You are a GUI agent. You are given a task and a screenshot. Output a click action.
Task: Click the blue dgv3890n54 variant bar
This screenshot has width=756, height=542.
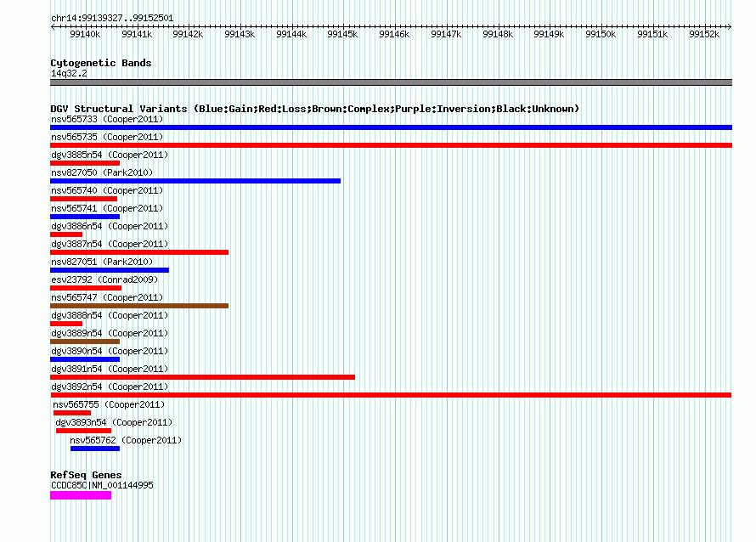[x=85, y=359]
